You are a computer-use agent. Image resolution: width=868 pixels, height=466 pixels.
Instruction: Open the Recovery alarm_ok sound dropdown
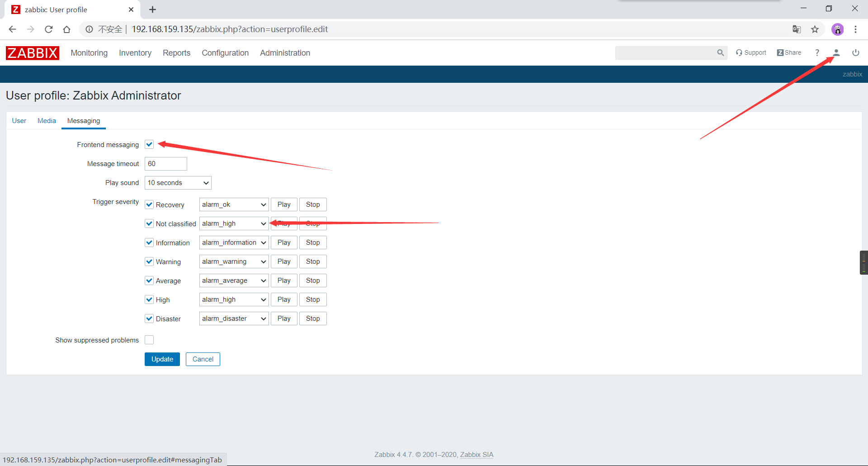234,204
